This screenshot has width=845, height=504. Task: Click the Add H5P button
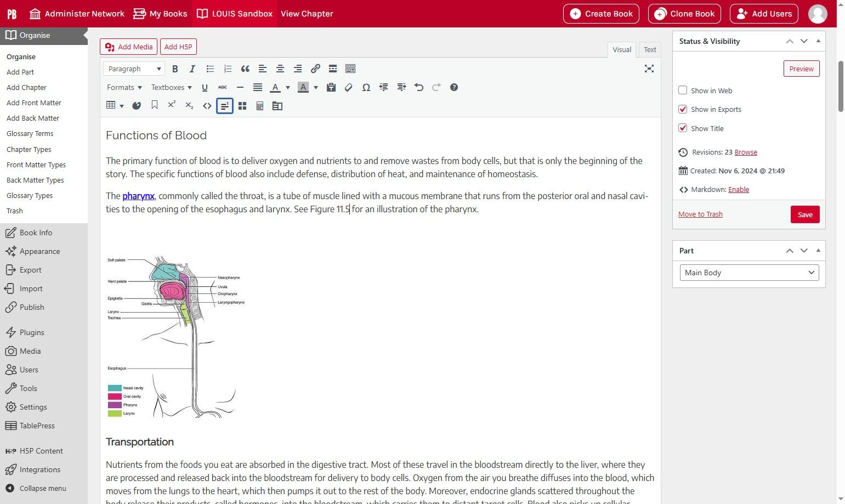coord(178,47)
